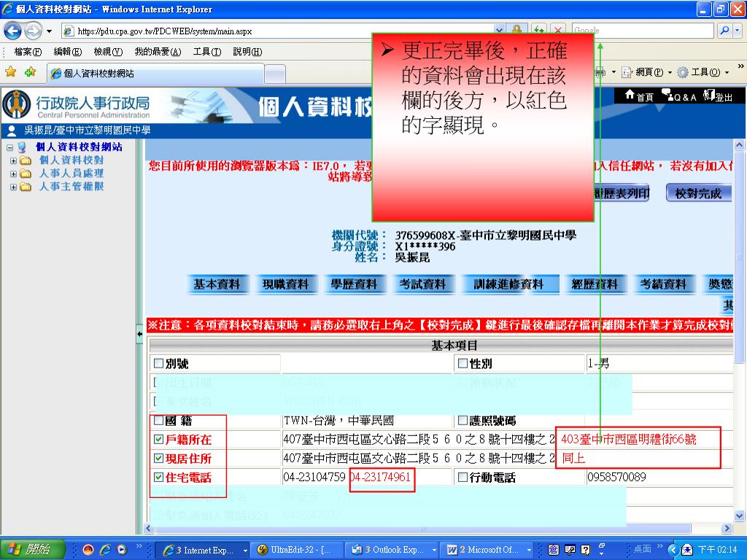Click the vertical scrollbar up arrow
Image resolution: width=747 pixels, height=560 pixels.
tap(739, 144)
